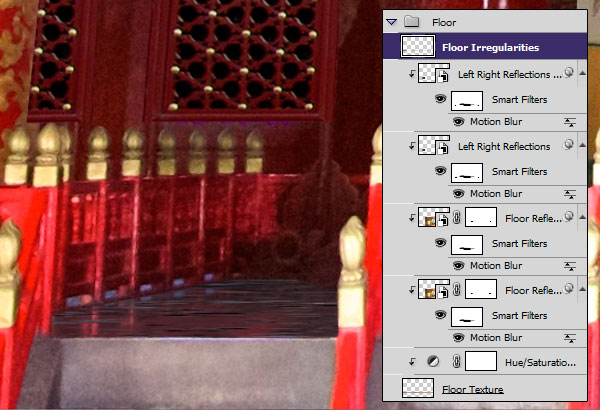Select layer mask of first 'Floor Refle...' layer
The image size is (600, 410).
481,217
